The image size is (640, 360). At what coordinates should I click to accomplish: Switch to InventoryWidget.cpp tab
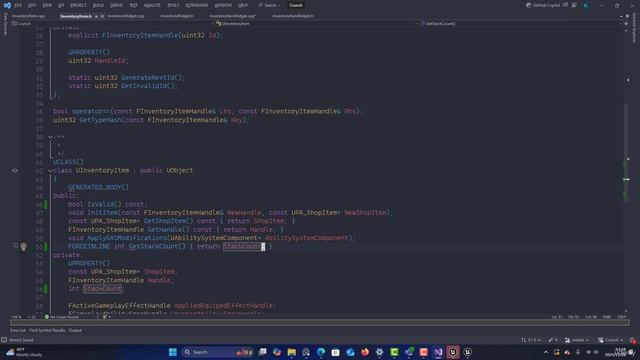click(x=126, y=16)
